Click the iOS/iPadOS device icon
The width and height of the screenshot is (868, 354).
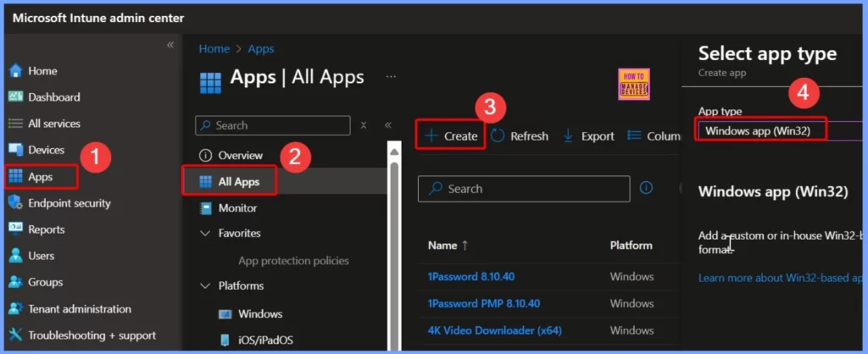tap(225, 340)
